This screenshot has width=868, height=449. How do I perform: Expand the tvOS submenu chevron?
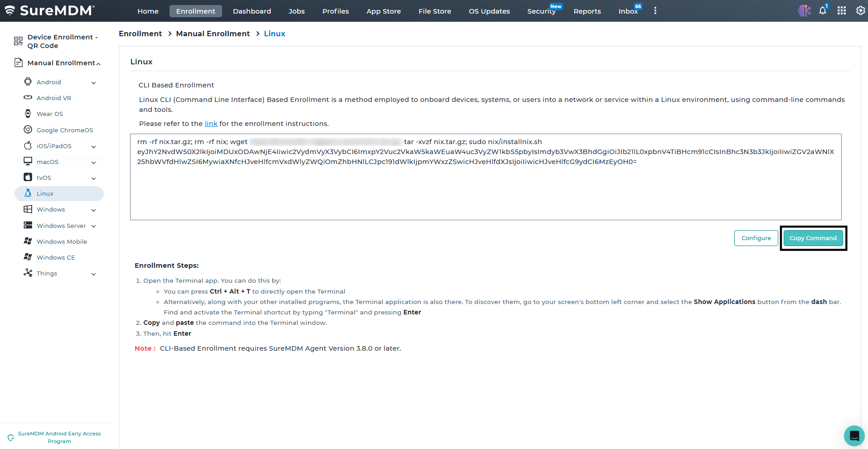94,179
